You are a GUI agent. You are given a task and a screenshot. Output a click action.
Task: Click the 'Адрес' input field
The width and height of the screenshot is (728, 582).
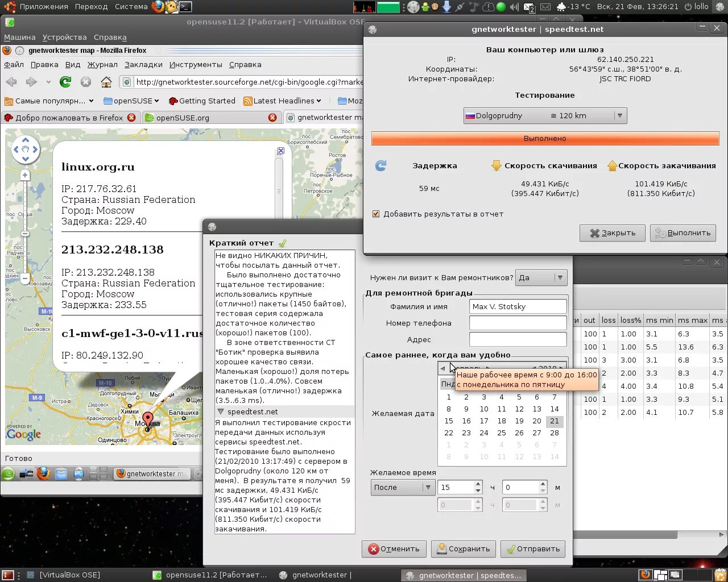[x=518, y=339]
